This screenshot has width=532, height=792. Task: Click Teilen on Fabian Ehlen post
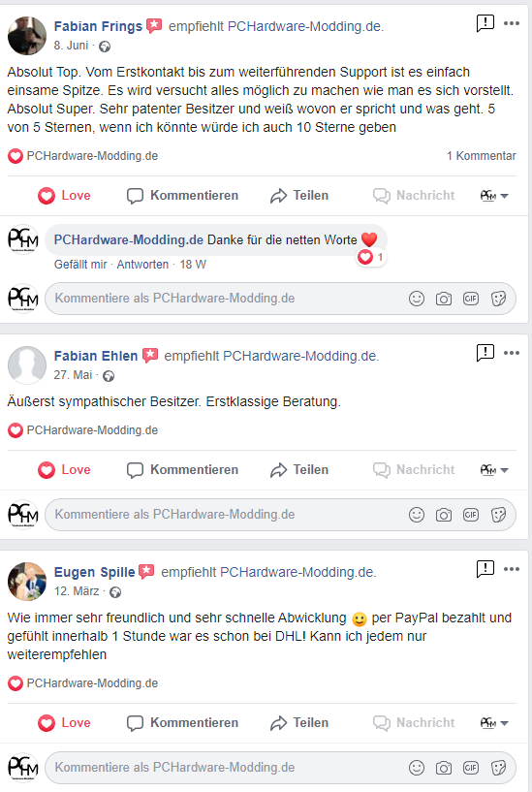tap(299, 470)
